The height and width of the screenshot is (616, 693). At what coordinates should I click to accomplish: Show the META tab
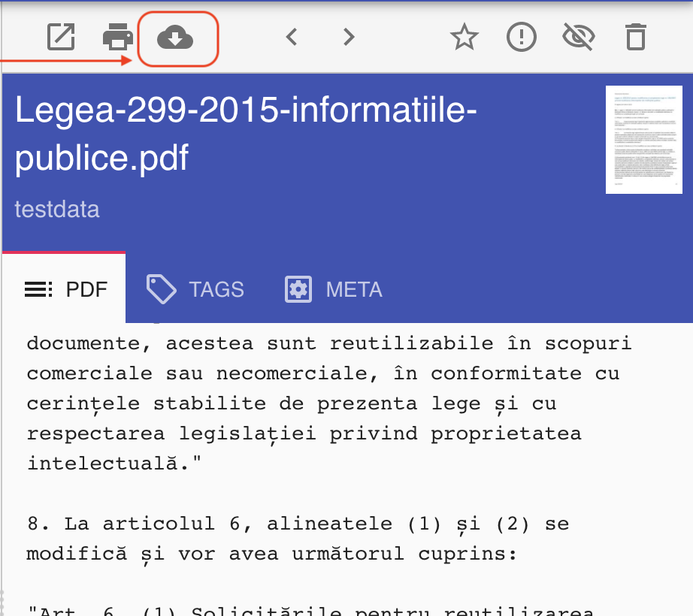(334, 289)
